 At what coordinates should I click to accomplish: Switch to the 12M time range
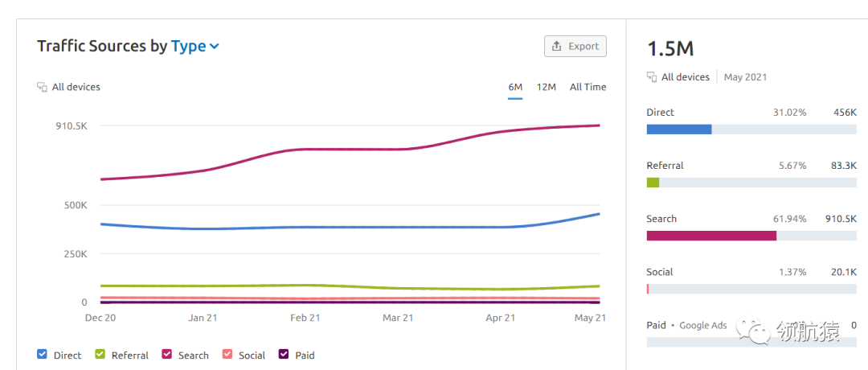pyautogui.click(x=547, y=87)
